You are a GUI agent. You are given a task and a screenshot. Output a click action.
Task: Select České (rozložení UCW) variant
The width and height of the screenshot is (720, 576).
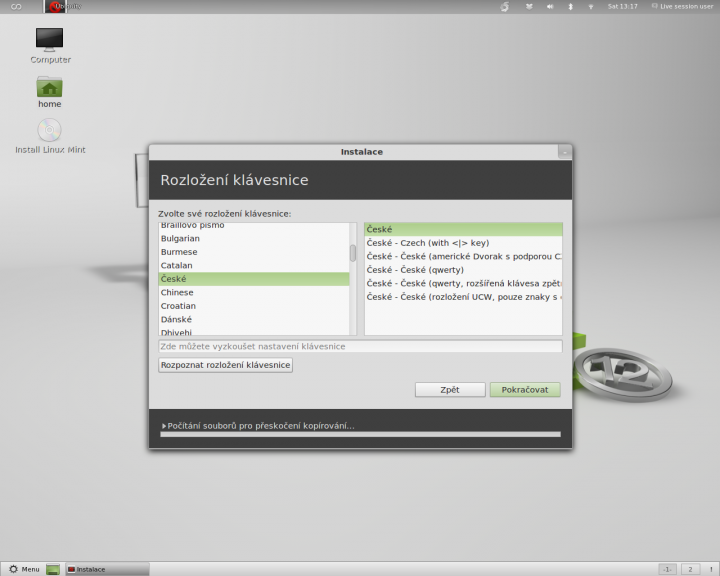(x=463, y=297)
